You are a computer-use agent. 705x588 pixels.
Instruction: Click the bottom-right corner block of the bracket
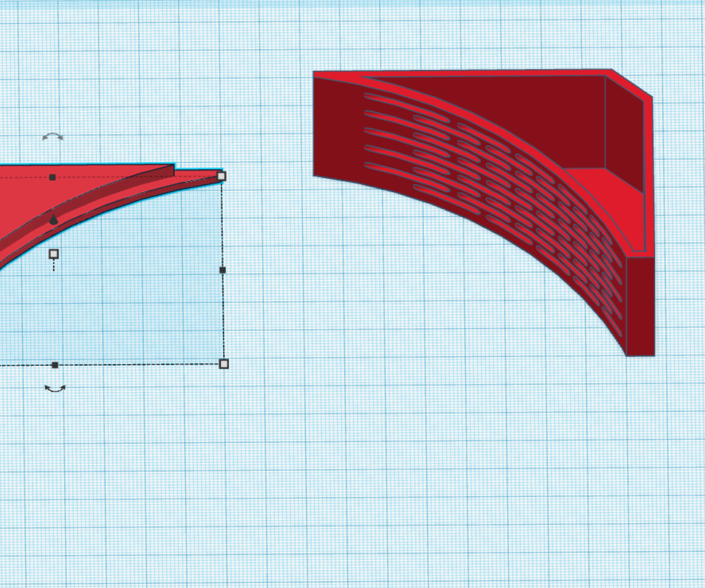pyautogui.click(x=639, y=305)
